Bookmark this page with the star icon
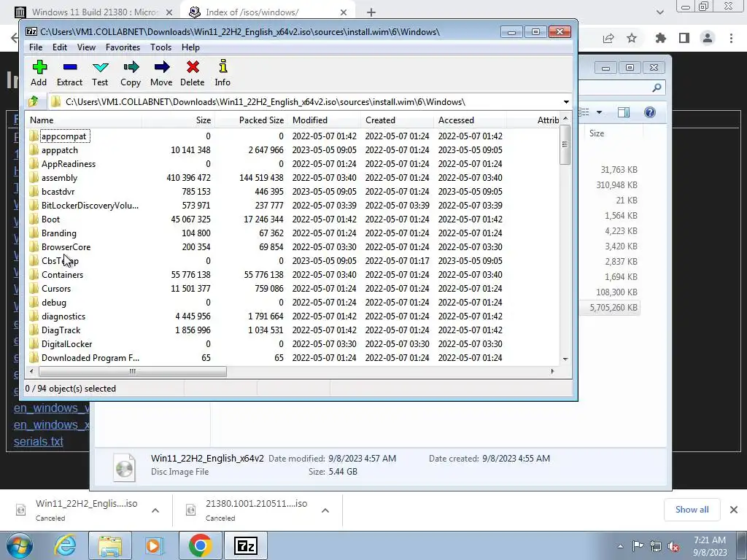Viewport: 747px width, 560px height. click(x=632, y=38)
